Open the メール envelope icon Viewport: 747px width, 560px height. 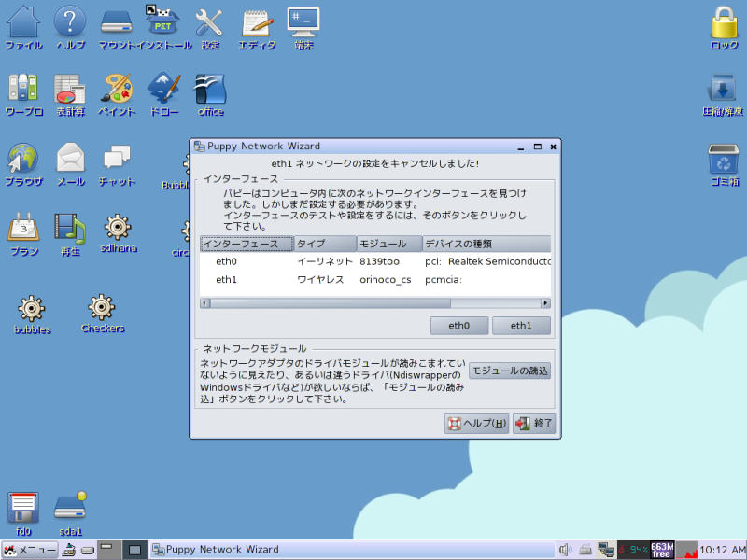coord(71,157)
